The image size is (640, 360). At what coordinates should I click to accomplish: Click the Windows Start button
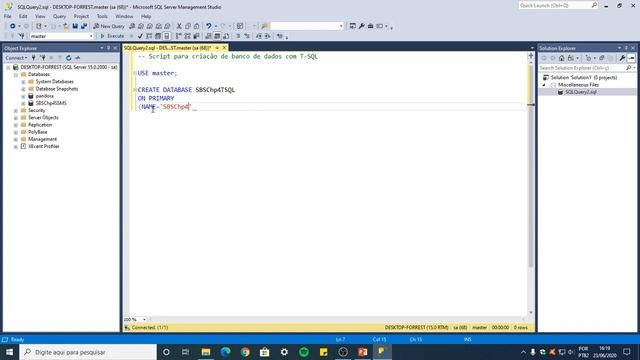pos(9,352)
